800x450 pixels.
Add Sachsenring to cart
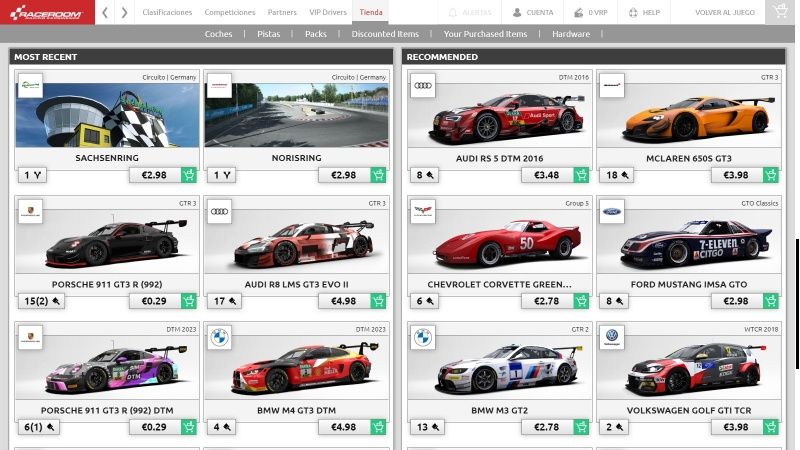pyautogui.click(x=189, y=175)
